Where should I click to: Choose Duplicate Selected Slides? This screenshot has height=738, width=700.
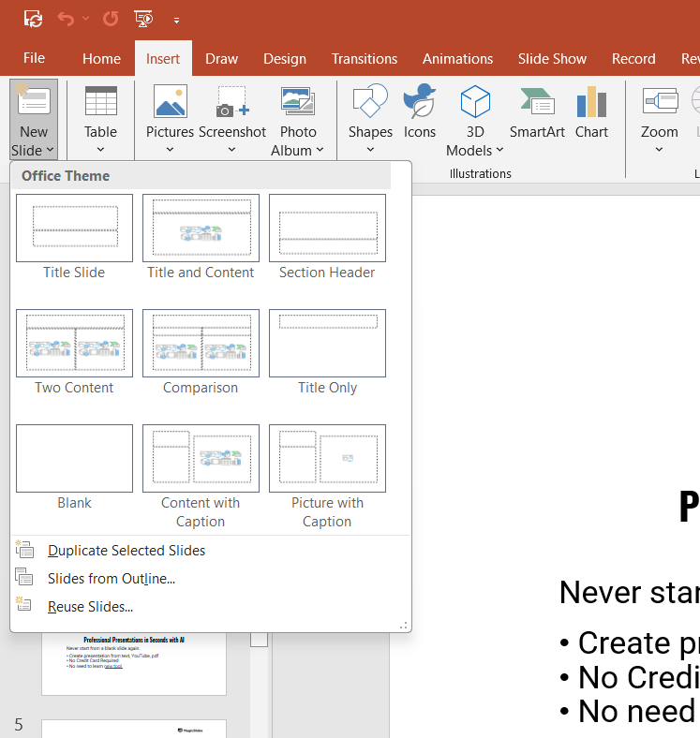[127, 551]
